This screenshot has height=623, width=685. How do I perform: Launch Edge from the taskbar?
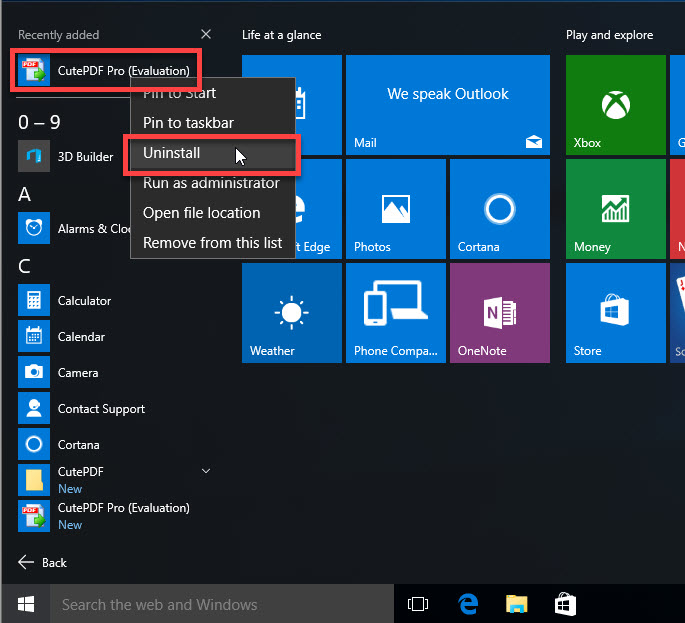[x=468, y=604]
